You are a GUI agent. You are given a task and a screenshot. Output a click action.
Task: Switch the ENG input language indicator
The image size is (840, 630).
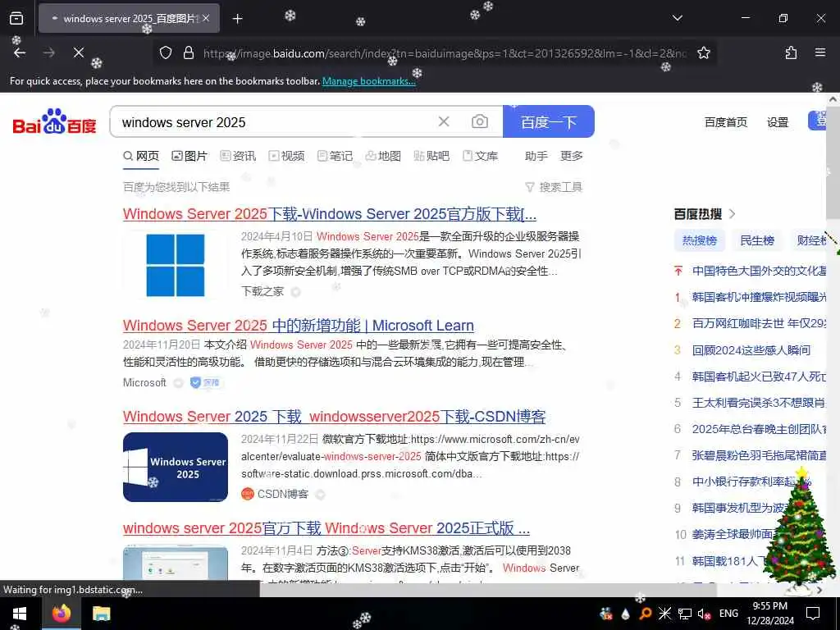pyautogui.click(x=728, y=614)
